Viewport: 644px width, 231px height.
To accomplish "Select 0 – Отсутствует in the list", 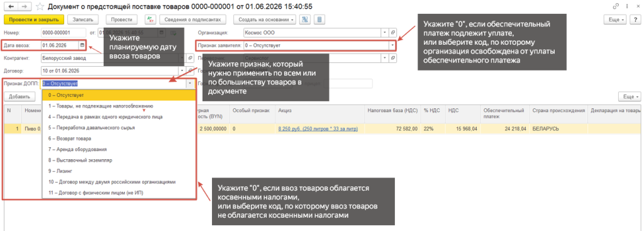I will 119,96.
